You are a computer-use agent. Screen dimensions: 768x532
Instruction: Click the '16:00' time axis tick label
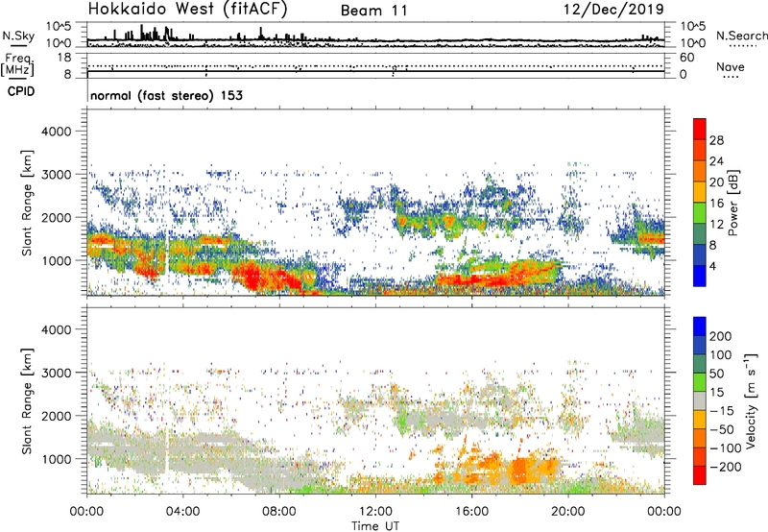pyautogui.click(x=471, y=512)
